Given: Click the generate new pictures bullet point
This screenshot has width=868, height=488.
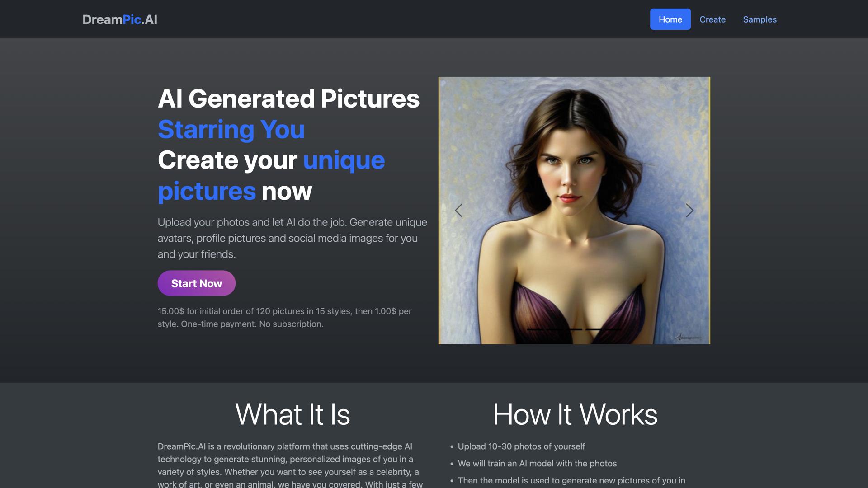Looking at the screenshot, I should click(x=571, y=481).
